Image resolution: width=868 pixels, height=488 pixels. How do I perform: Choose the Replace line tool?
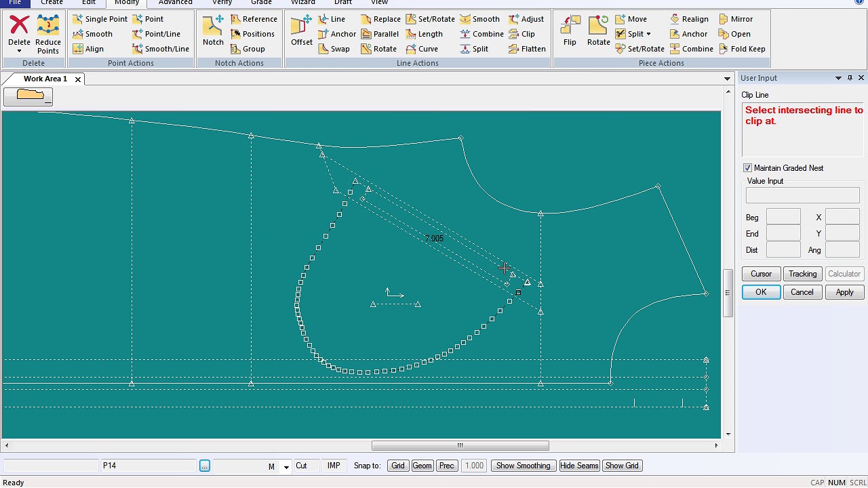pyautogui.click(x=380, y=19)
